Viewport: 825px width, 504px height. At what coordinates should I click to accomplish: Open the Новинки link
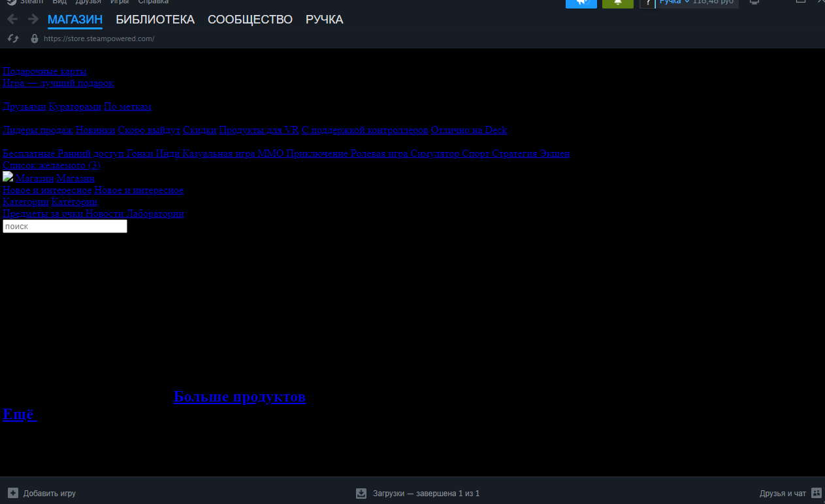[95, 130]
